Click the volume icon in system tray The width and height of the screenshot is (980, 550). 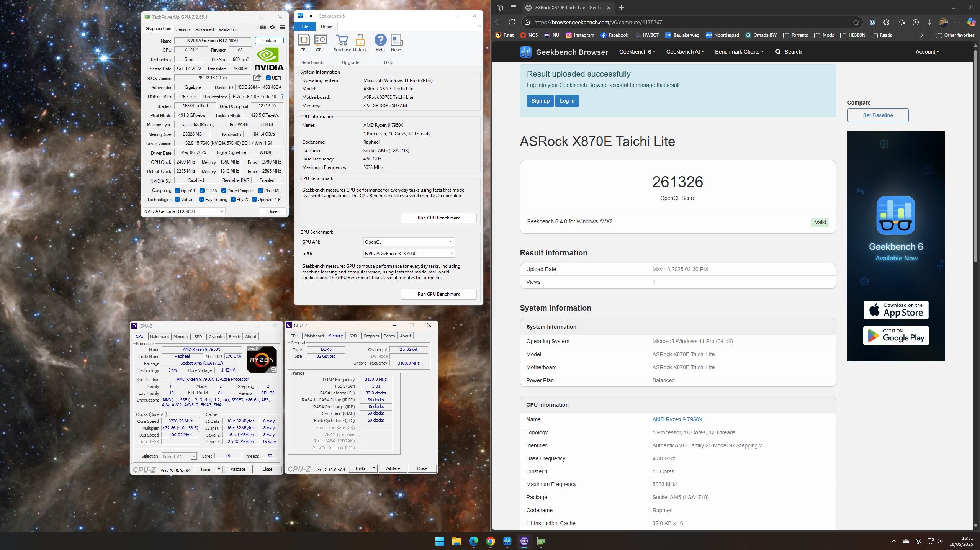click(x=939, y=541)
